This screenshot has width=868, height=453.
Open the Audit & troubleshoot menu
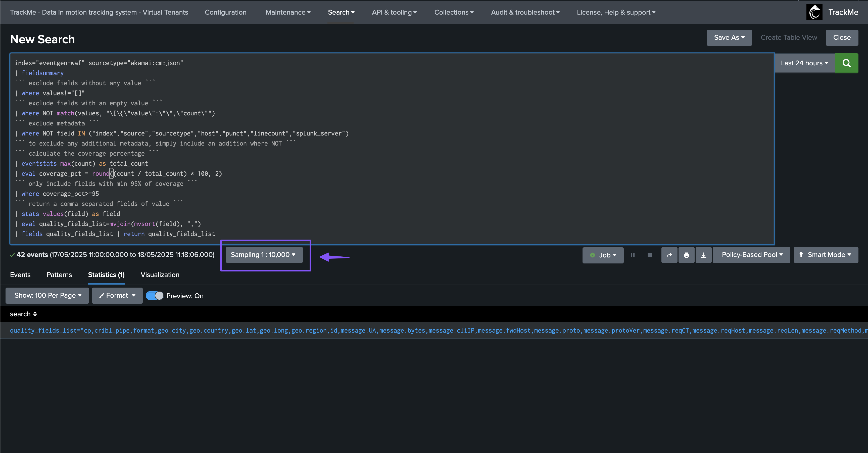click(525, 13)
